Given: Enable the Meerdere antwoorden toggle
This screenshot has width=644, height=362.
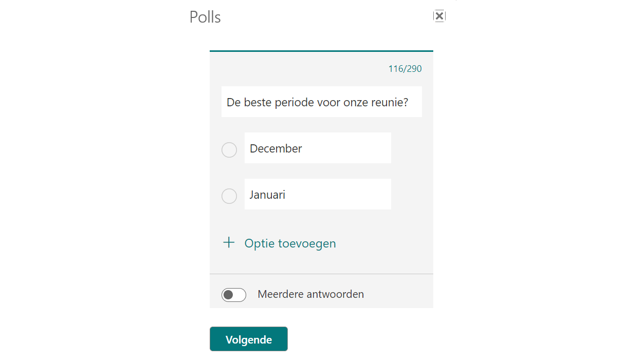Looking at the screenshot, I should pyautogui.click(x=234, y=295).
